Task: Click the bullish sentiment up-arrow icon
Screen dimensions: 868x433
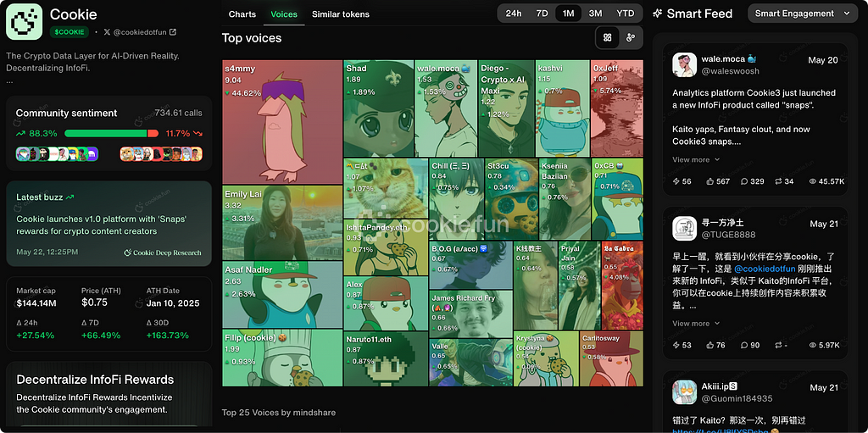Action: point(20,133)
